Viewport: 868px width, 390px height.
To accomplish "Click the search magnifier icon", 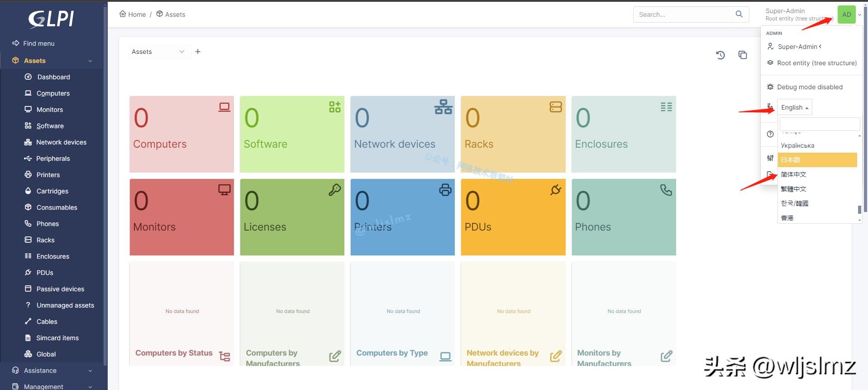I will tap(739, 14).
